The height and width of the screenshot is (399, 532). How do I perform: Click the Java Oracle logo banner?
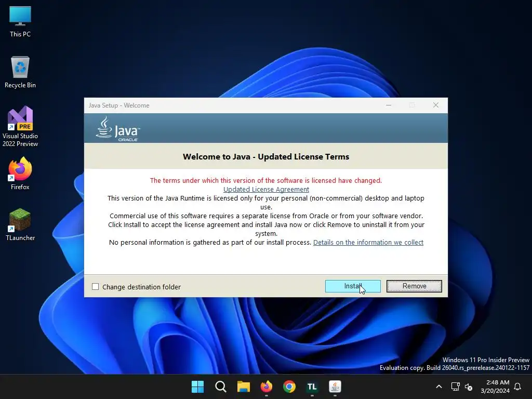pyautogui.click(x=118, y=129)
